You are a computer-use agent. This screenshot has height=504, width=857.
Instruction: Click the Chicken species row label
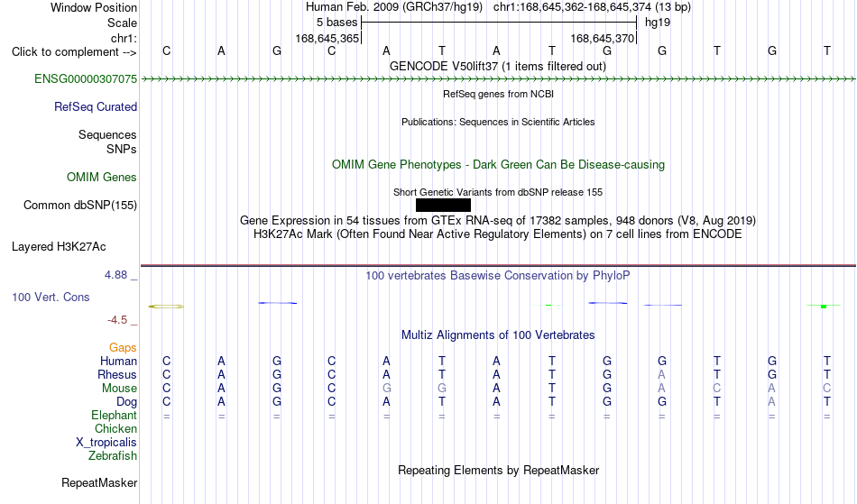point(115,429)
